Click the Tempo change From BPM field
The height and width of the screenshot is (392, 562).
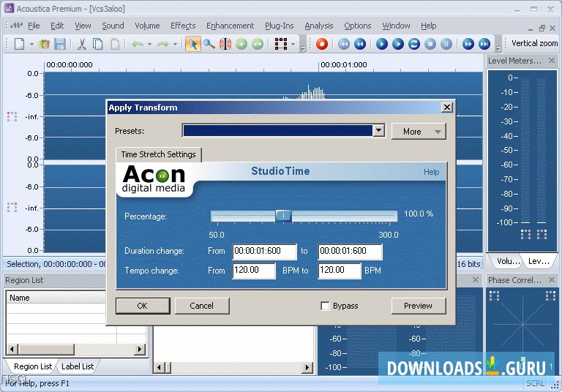click(x=254, y=271)
